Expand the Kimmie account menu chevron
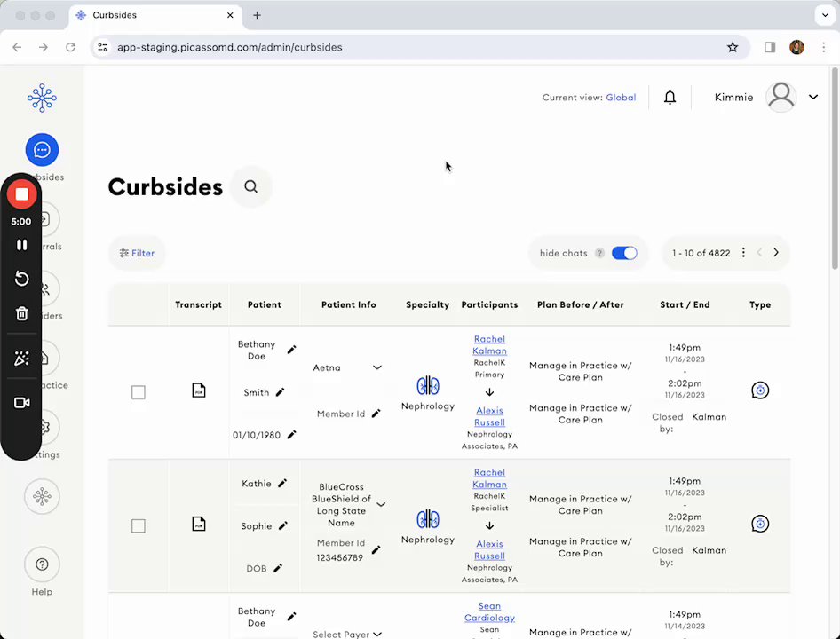The image size is (840, 639). pyautogui.click(x=813, y=98)
